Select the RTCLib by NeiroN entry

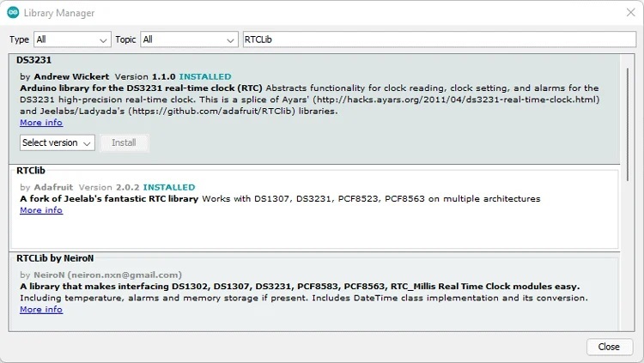(314, 292)
